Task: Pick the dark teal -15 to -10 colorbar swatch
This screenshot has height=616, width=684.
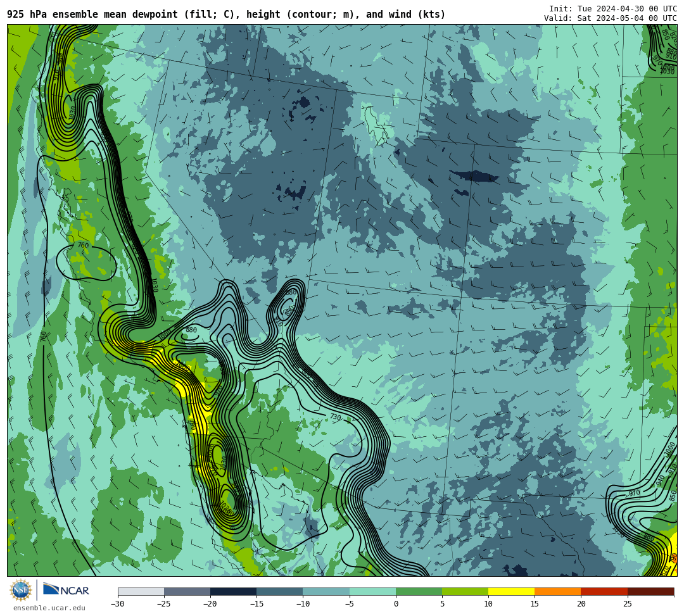Action: click(280, 591)
